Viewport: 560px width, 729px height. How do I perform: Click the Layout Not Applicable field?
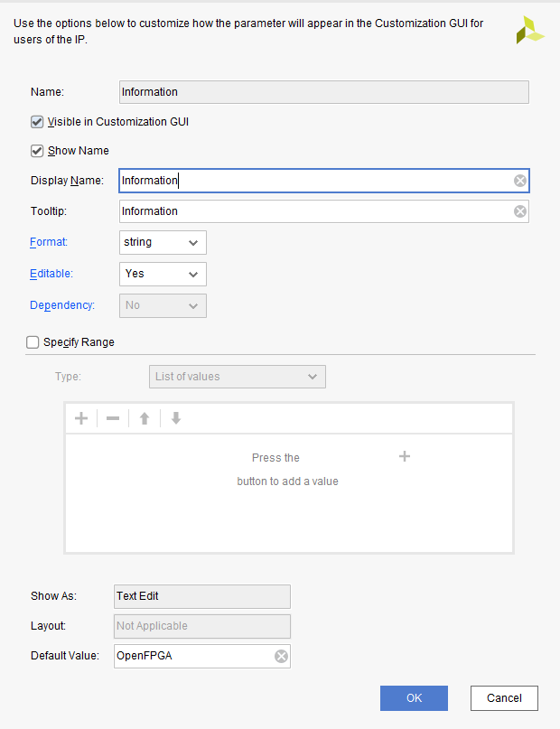click(202, 626)
